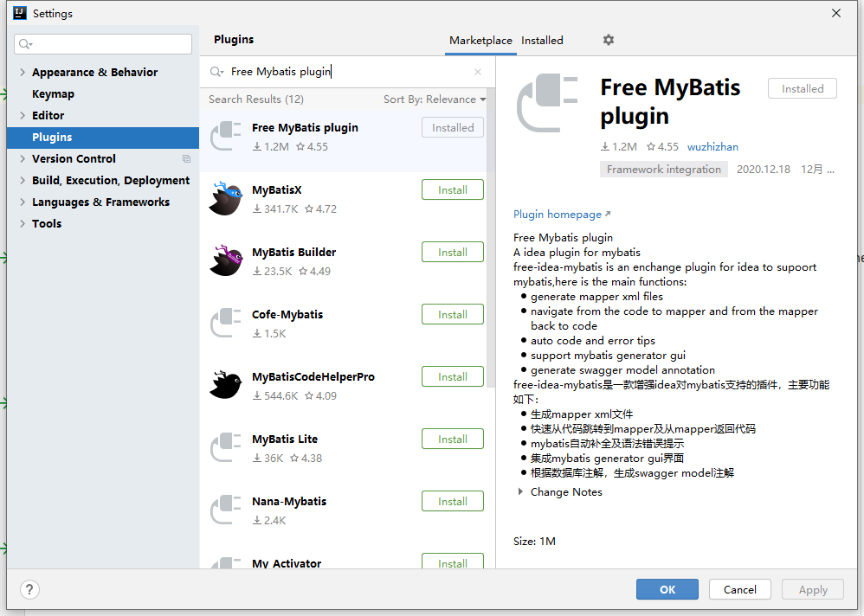The width and height of the screenshot is (864, 616).
Task: Click the 544.6K download count
Action: pyautogui.click(x=275, y=395)
